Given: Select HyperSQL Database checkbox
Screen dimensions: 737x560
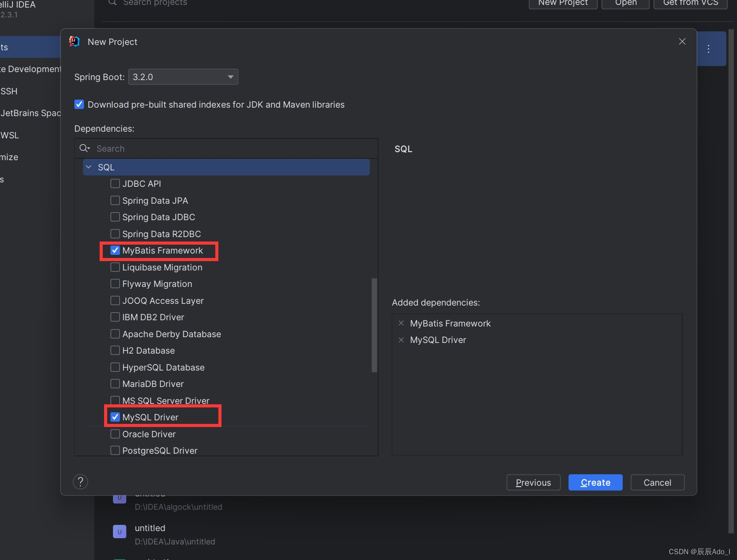Looking at the screenshot, I should [115, 367].
